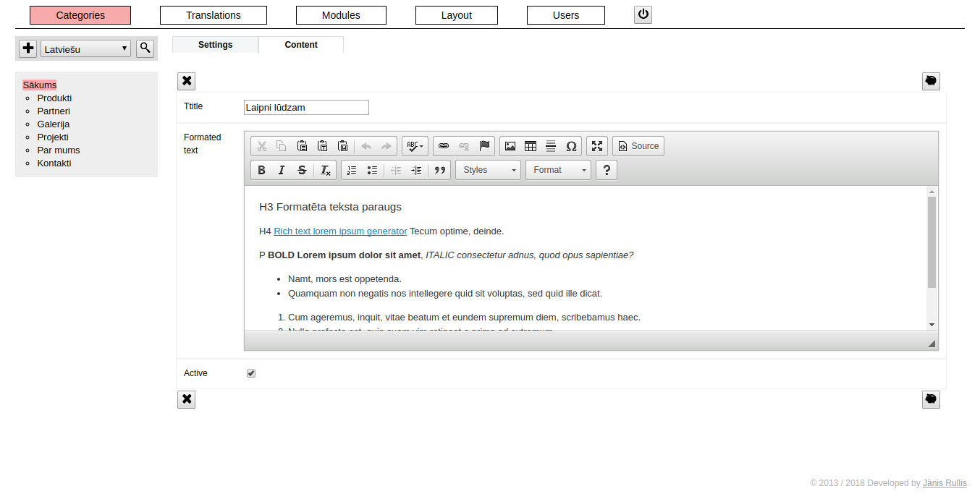Open the Latviešu language dropdown
The width and height of the screenshot is (980, 494).
click(85, 49)
